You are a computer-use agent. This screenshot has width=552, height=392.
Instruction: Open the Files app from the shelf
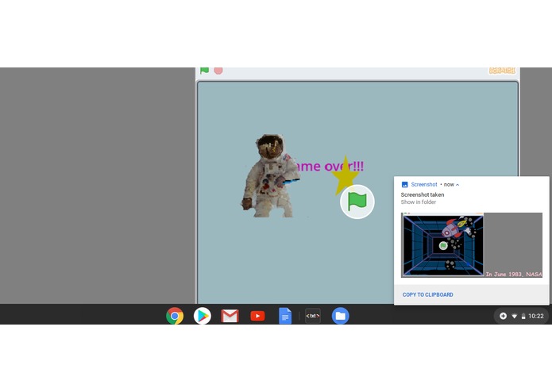(341, 316)
